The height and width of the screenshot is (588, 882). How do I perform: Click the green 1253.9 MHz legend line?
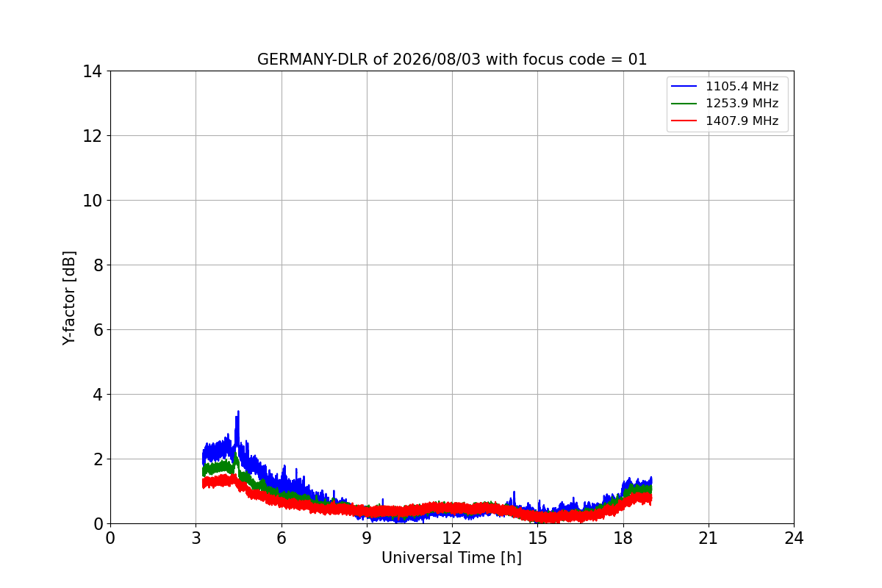(x=684, y=104)
